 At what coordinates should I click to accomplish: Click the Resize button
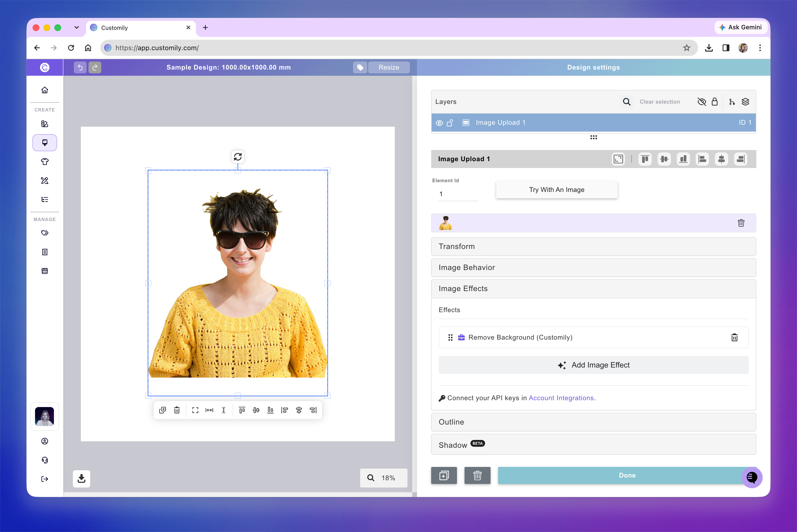click(389, 67)
